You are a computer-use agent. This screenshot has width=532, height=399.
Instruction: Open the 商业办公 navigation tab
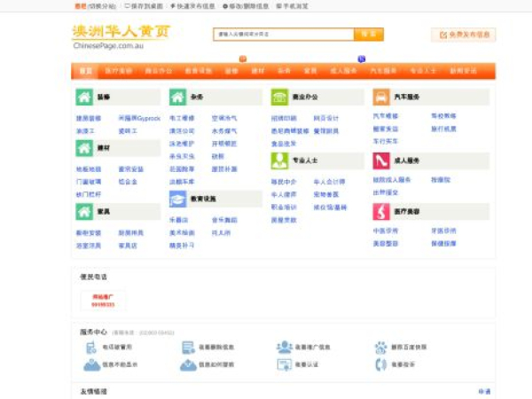pos(158,70)
